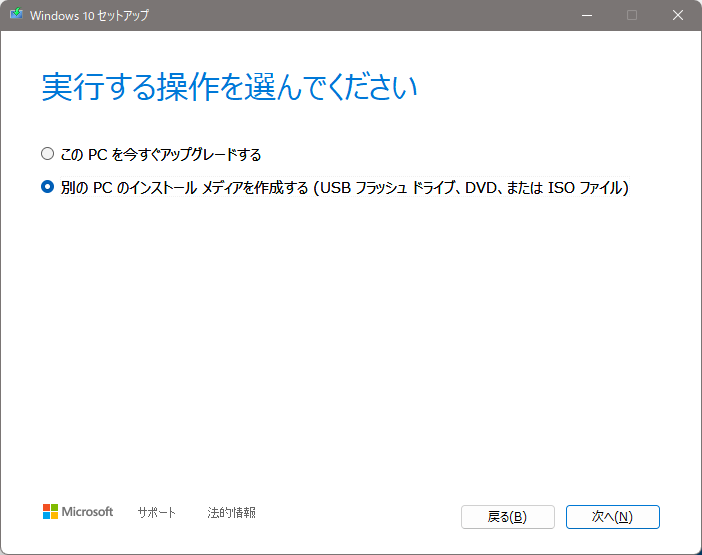The width and height of the screenshot is (702, 555).
Task: Click the heading "実行する操作を選んでください"
Action: (x=229, y=87)
